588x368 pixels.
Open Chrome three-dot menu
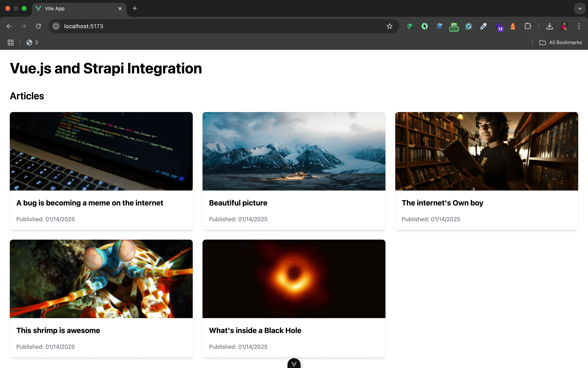(x=579, y=26)
